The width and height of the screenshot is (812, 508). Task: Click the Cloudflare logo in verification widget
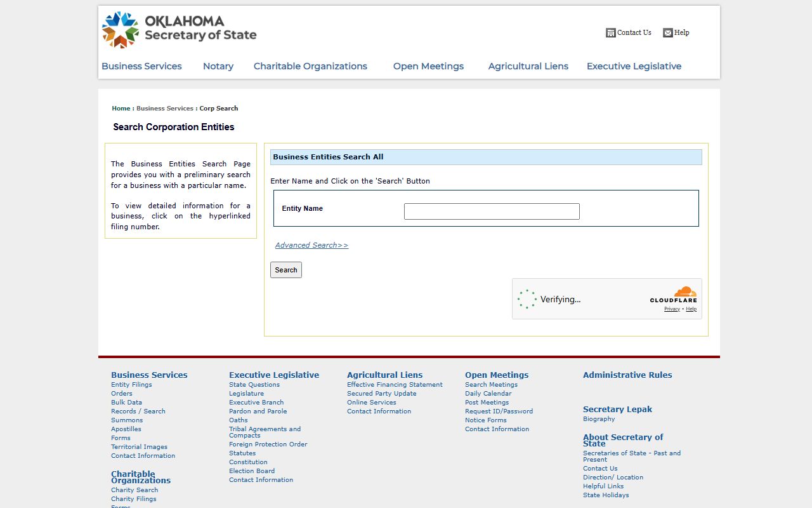(x=673, y=295)
